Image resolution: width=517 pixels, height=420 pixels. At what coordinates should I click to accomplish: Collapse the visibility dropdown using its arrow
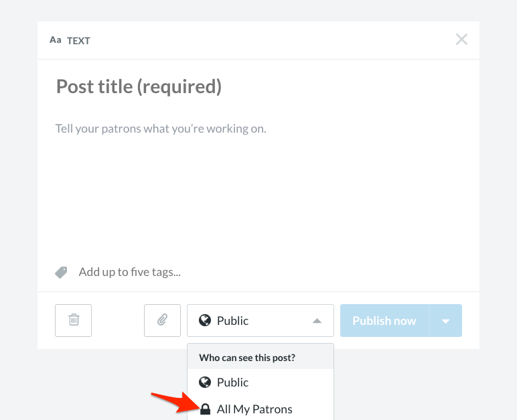(317, 321)
